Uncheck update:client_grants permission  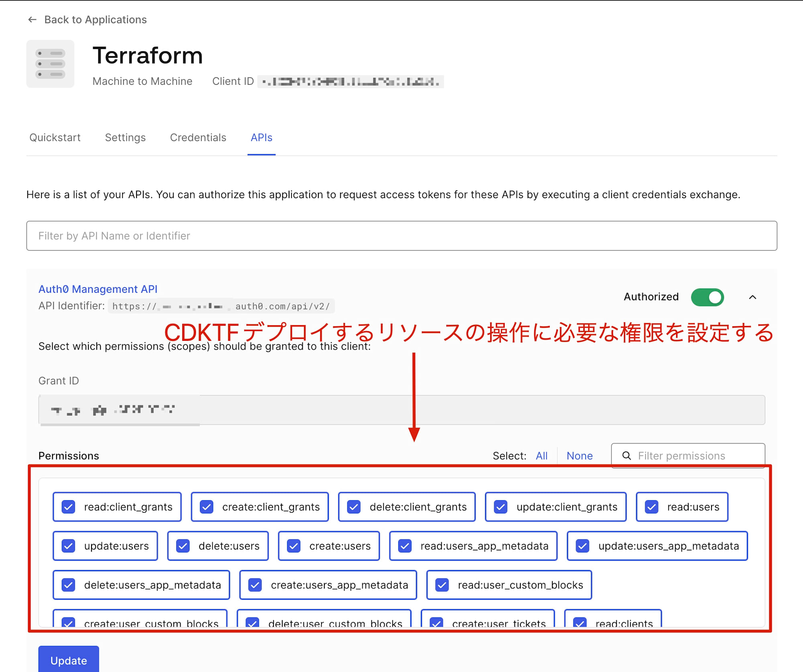pos(501,507)
